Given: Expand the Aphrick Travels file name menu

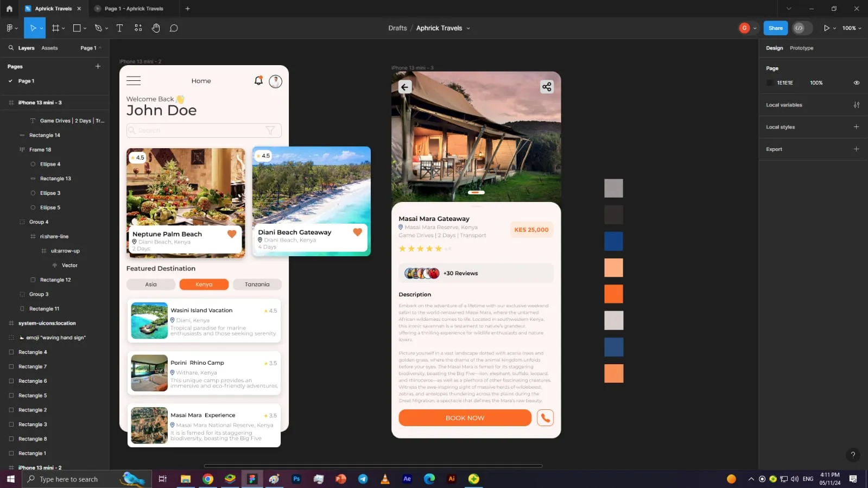Looking at the screenshot, I should (468, 28).
